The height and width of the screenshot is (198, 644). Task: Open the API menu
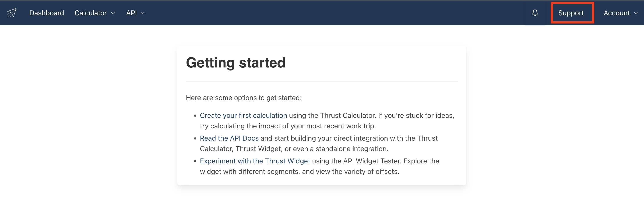(x=132, y=13)
